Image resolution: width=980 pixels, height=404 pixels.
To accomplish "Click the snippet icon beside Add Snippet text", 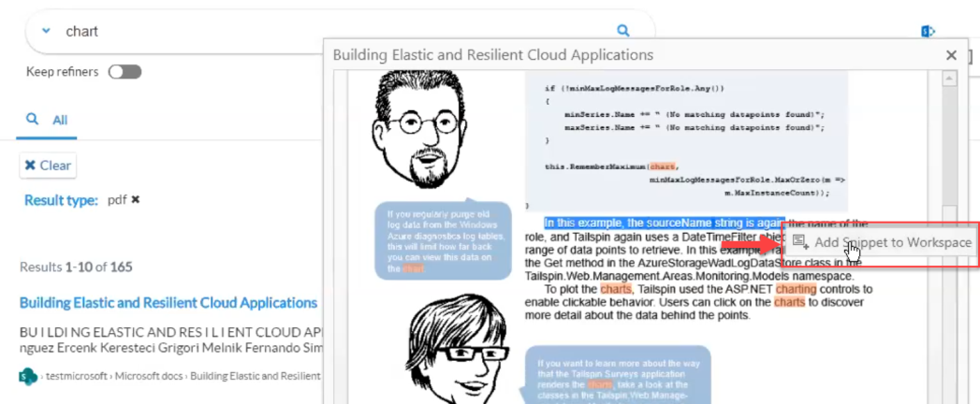I will (x=799, y=243).
